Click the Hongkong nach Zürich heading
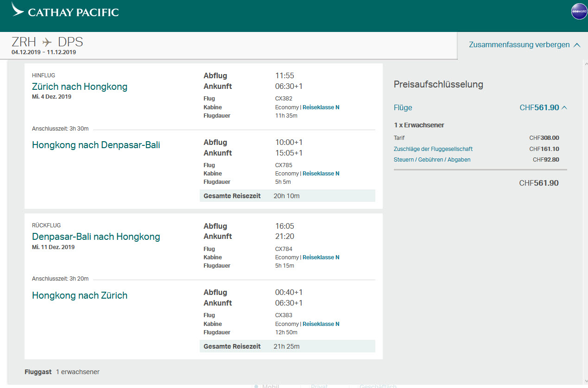 pos(80,295)
